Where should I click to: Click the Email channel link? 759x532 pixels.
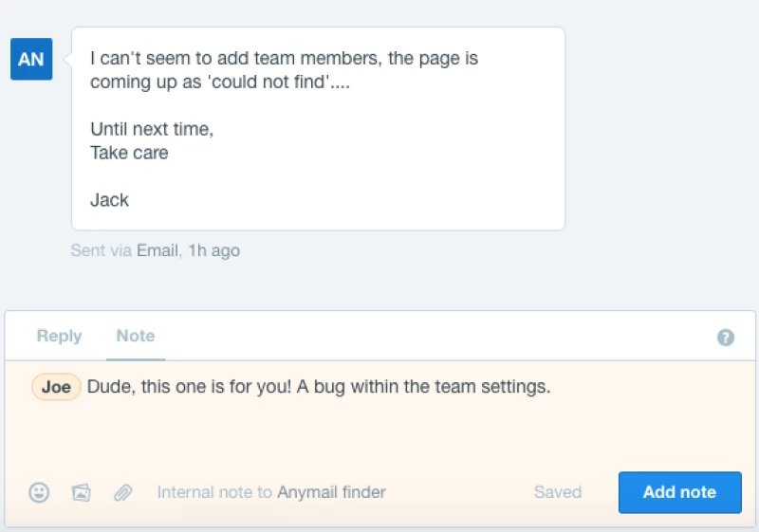coord(157,250)
